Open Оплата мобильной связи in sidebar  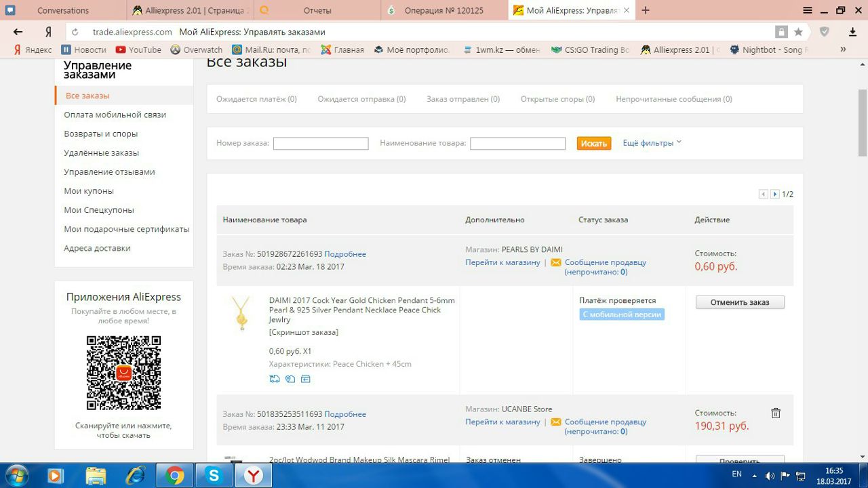115,115
